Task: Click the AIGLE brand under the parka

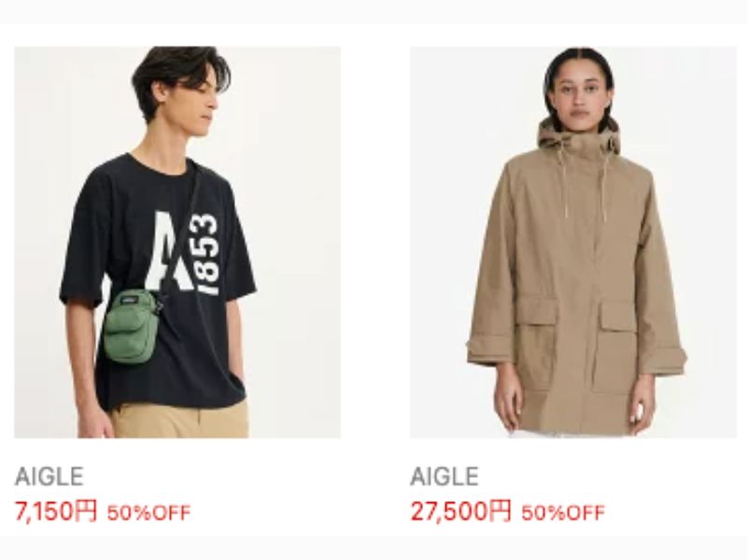Action: 444,477
